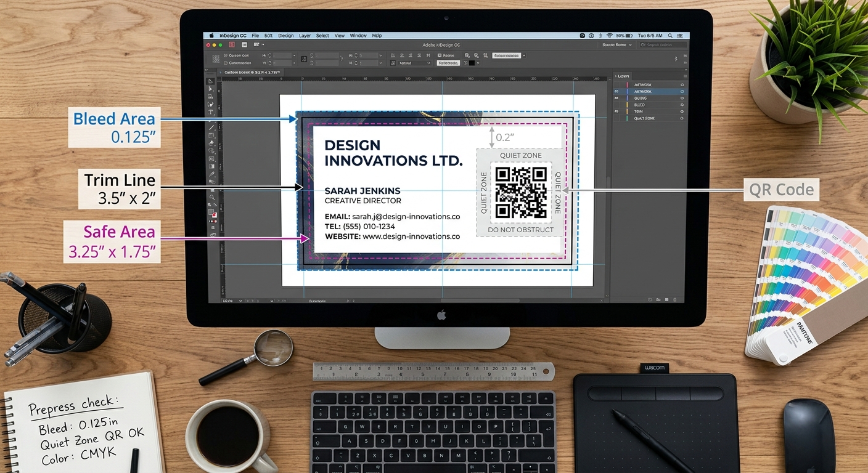This screenshot has width=868, height=473.
Task: Open the View menu
Action: coord(340,36)
